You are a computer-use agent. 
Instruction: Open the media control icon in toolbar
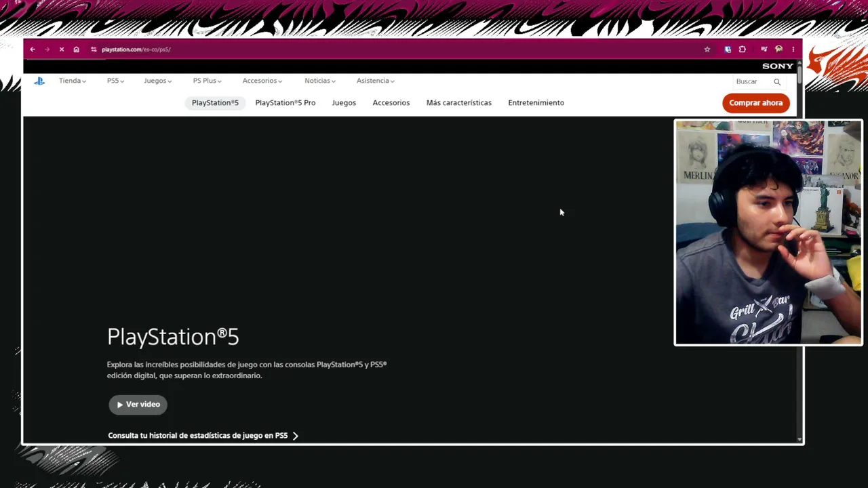[x=764, y=49]
